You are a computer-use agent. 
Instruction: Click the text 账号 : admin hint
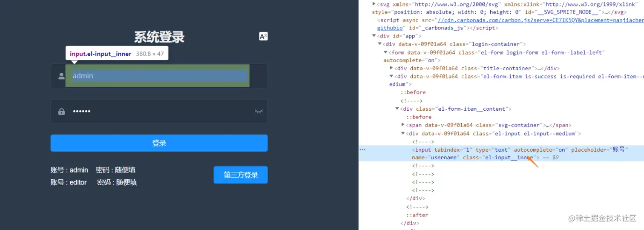pos(69,170)
